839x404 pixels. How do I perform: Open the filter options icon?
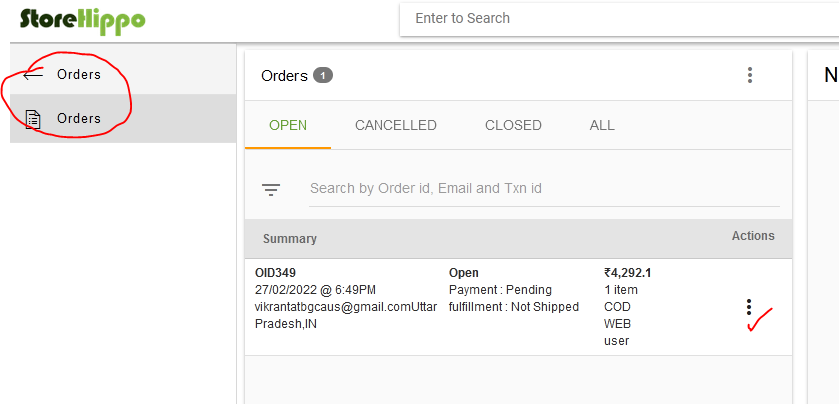[x=271, y=189]
